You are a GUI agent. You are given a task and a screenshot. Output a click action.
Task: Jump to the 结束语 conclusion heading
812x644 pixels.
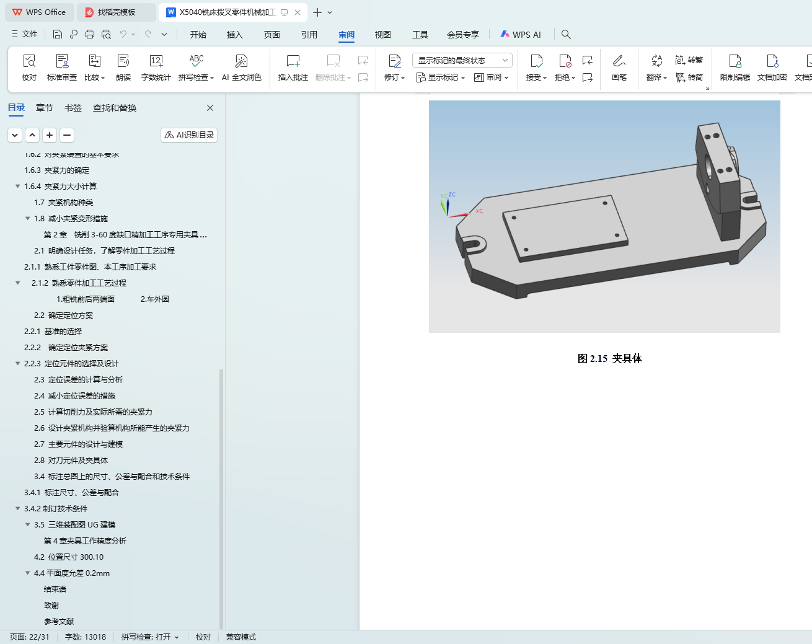(55, 589)
